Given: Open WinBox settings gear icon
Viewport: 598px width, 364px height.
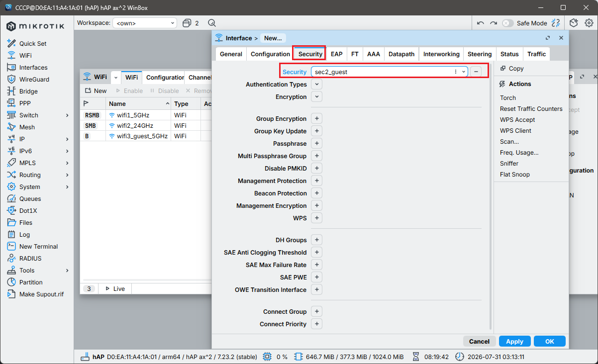Looking at the screenshot, I should click(x=589, y=23).
